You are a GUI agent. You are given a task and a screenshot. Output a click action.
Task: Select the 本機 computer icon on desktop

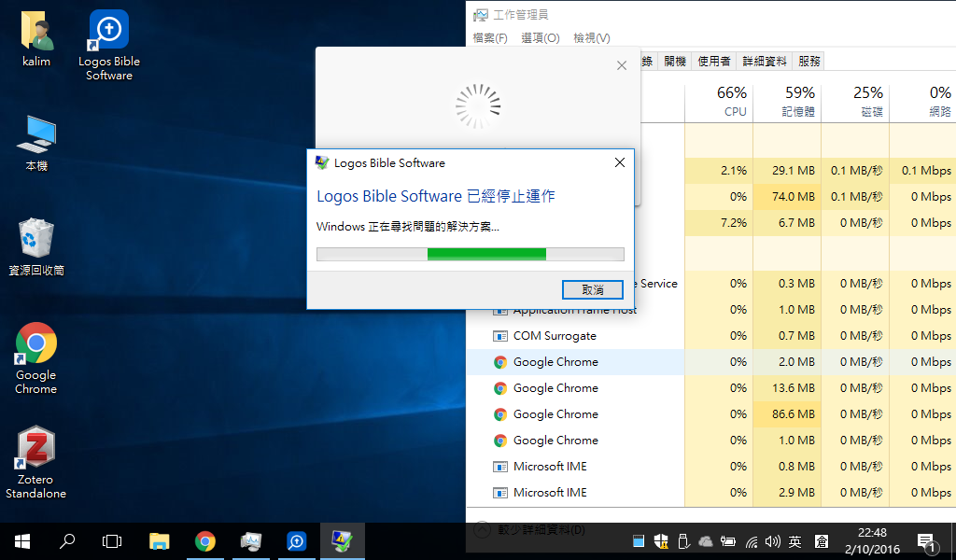click(36, 143)
